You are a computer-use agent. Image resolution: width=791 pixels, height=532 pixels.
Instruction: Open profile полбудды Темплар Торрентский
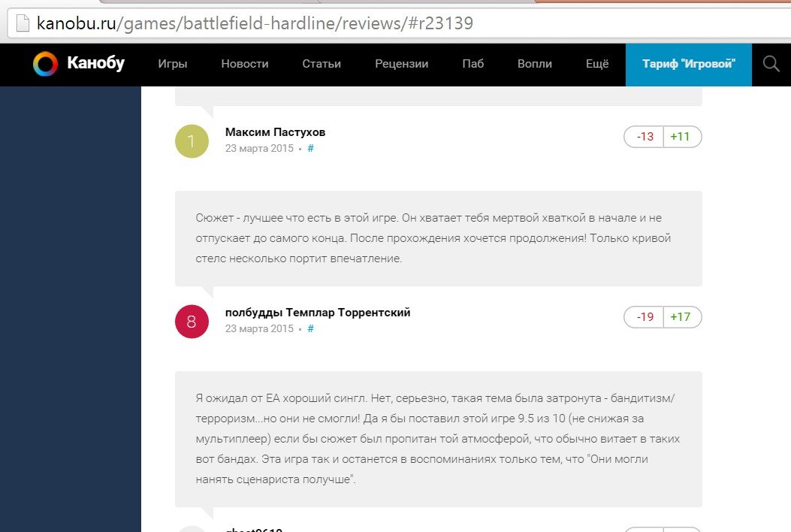coord(317,313)
